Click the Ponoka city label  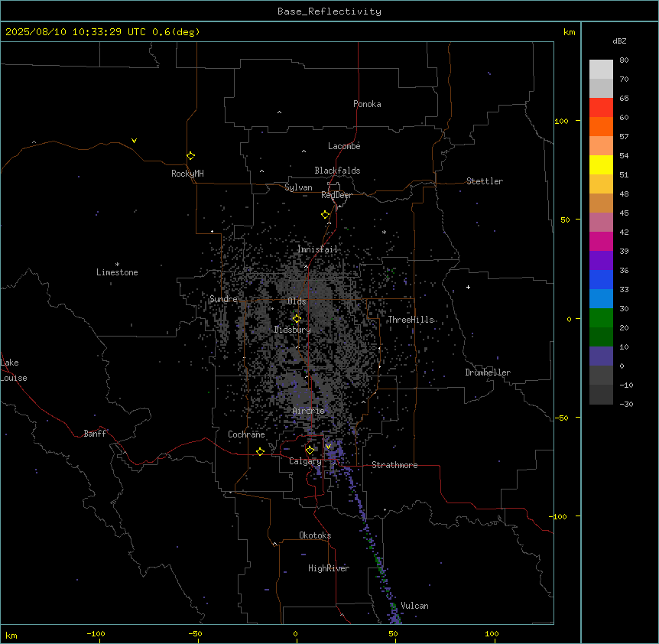click(x=367, y=104)
